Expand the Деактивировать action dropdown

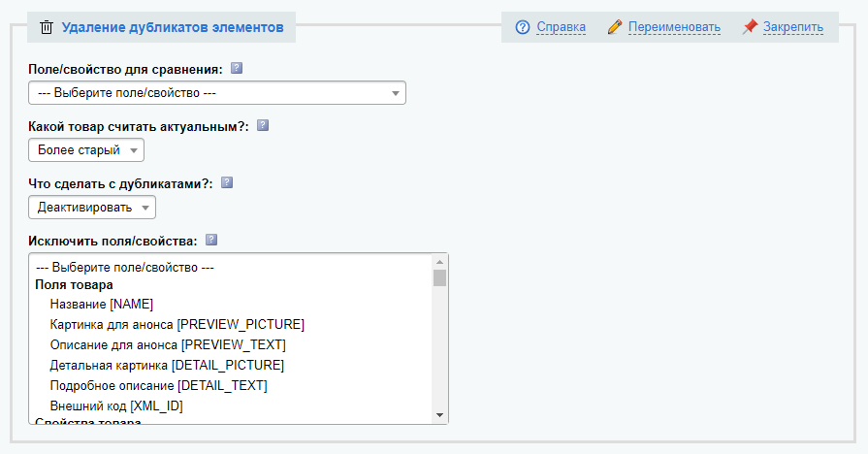pyautogui.click(x=92, y=208)
